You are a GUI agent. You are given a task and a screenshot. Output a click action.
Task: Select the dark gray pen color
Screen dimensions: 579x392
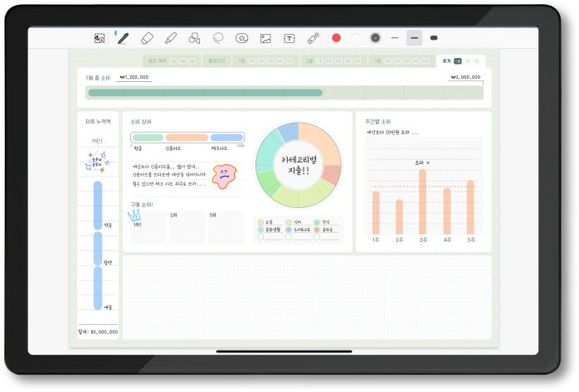coord(376,38)
